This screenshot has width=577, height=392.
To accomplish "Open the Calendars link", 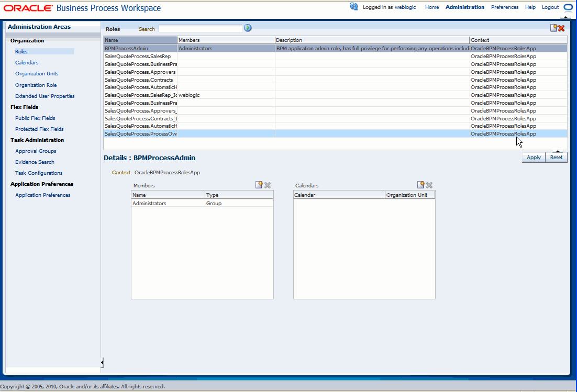I will (27, 62).
